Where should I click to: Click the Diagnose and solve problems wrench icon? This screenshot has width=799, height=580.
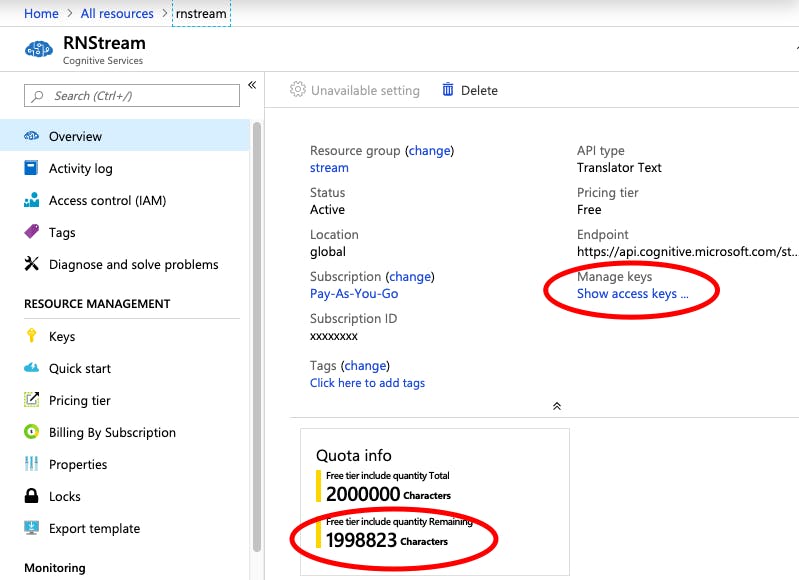[31, 265]
